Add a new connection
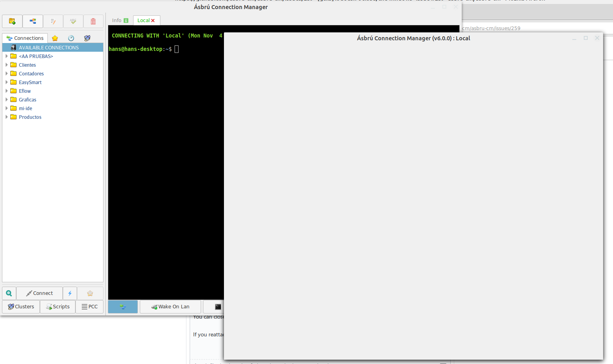613x364 pixels. click(32, 21)
